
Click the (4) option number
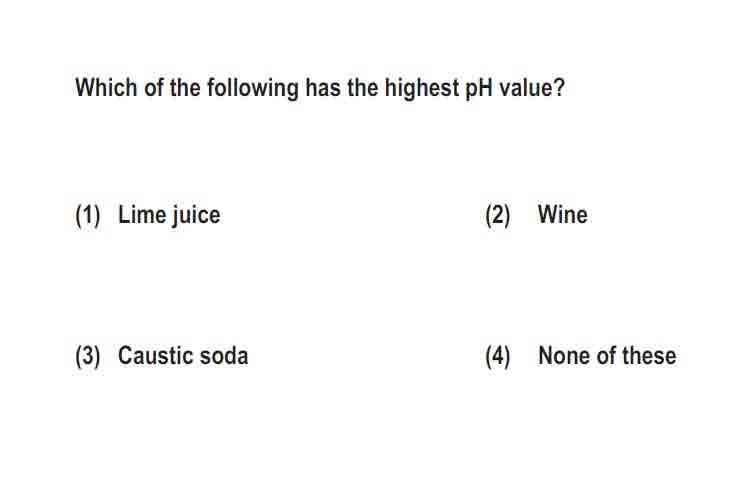point(498,356)
